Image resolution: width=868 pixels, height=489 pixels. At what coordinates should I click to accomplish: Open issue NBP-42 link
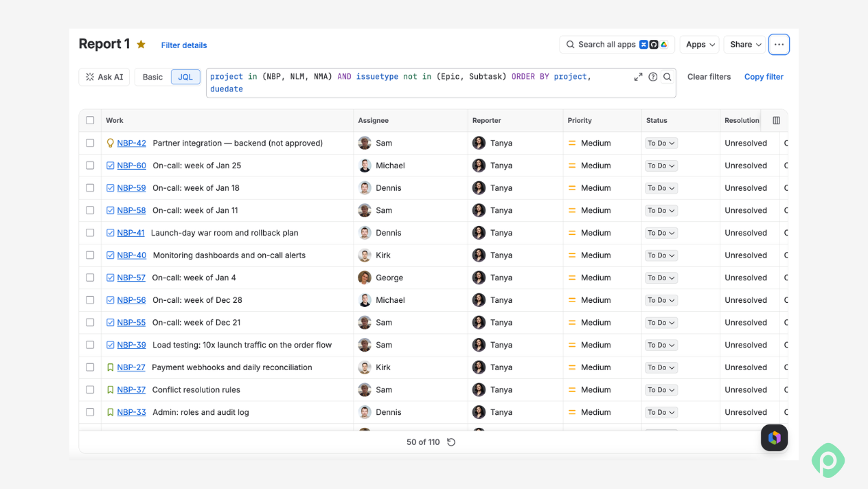(x=131, y=144)
